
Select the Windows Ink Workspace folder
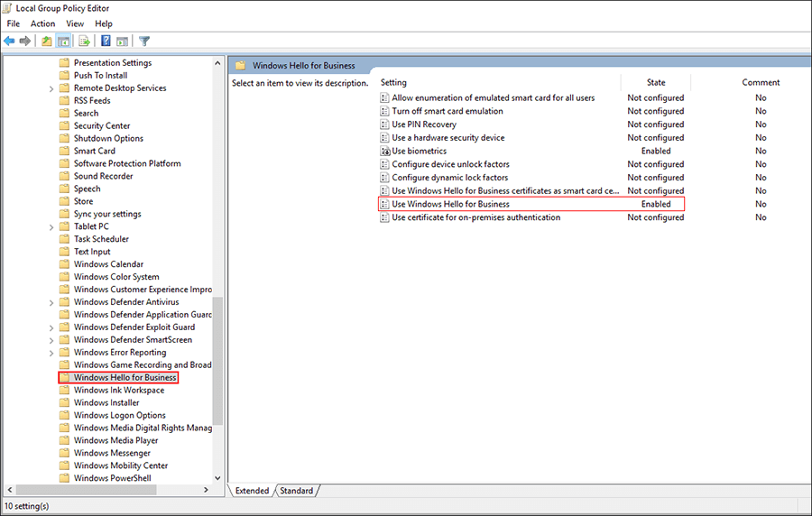tap(118, 391)
